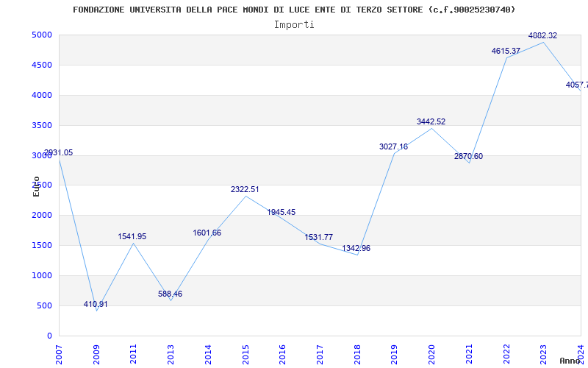Click the 2014 year tick label
The width and height of the screenshot is (588, 368).
click(208, 355)
